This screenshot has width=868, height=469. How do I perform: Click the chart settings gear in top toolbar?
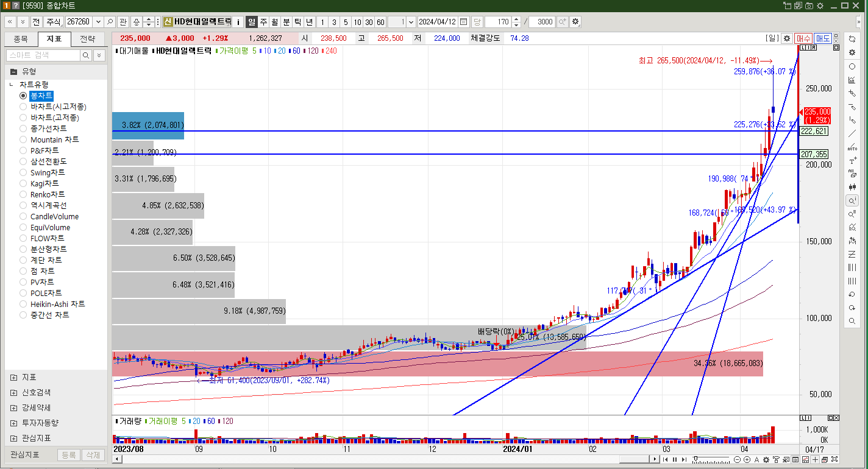(575, 21)
